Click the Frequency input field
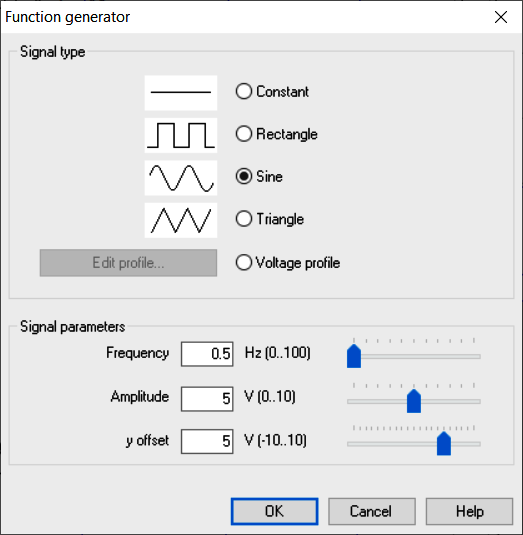Screen dimensions: 523x535 click(207, 354)
